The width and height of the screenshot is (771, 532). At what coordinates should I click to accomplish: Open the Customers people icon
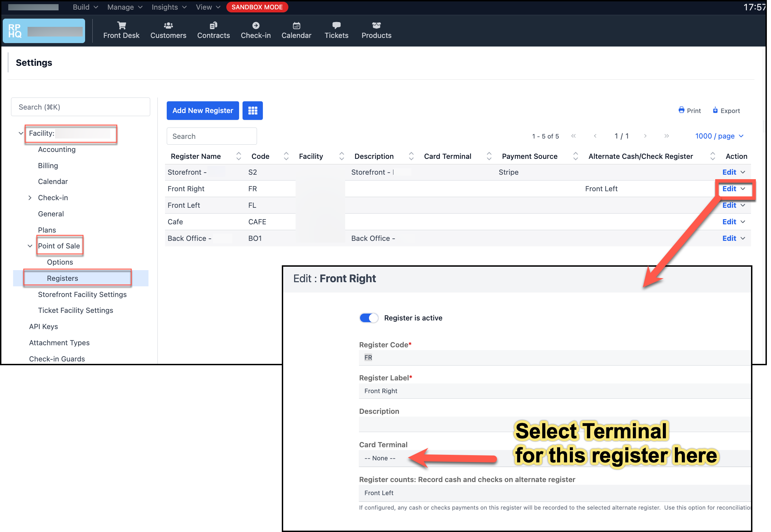[168, 25]
